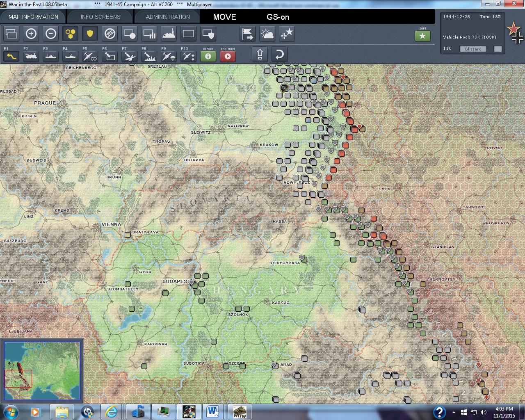Image resolution: width=525 pixels, height=420 pixels.
Task: Select F1 move mode arrow icon
Action: (x=11, y=56)
